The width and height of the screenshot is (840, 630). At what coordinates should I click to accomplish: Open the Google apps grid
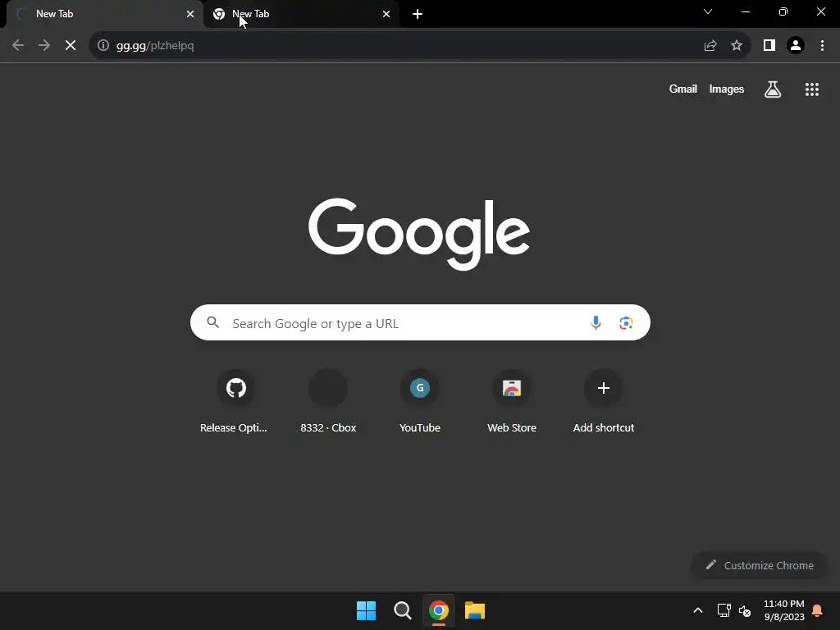[812, 89]
